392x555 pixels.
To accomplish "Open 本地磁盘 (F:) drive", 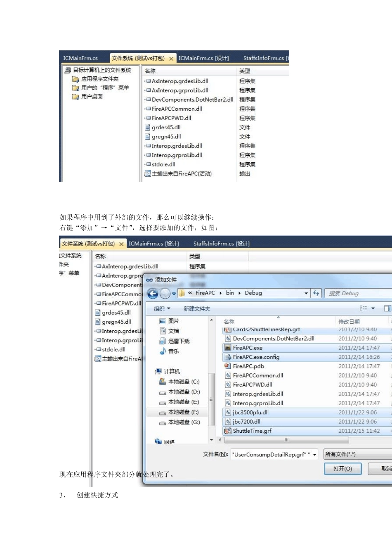I will point(179,412).
